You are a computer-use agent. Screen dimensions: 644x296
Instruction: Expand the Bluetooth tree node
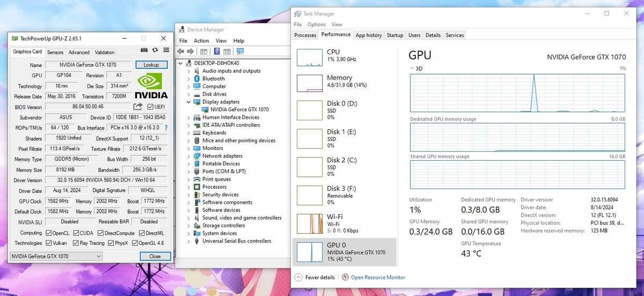pos(188,78)
